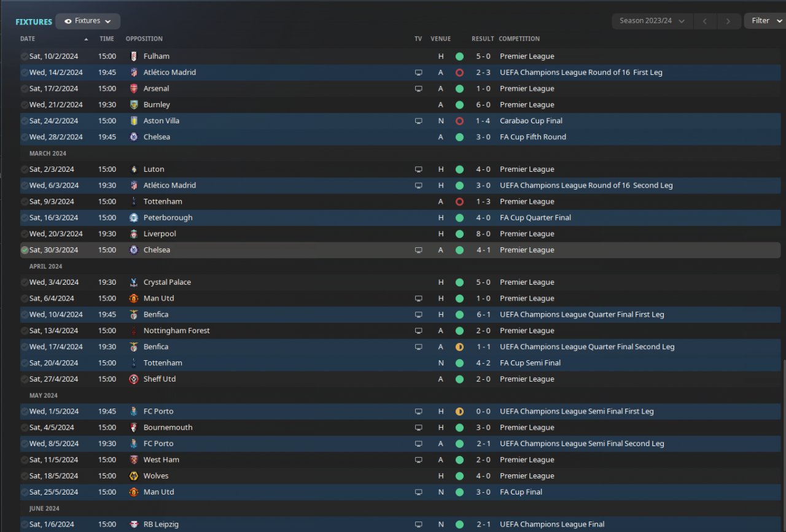
Task: Click the green win indicator for Luton match
Action: (459, 169)
